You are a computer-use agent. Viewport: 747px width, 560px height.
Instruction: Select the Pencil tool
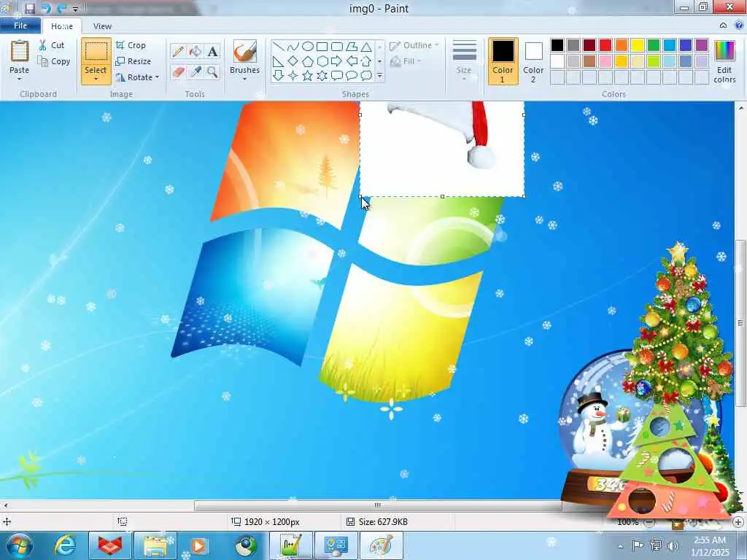coord(178,52)
